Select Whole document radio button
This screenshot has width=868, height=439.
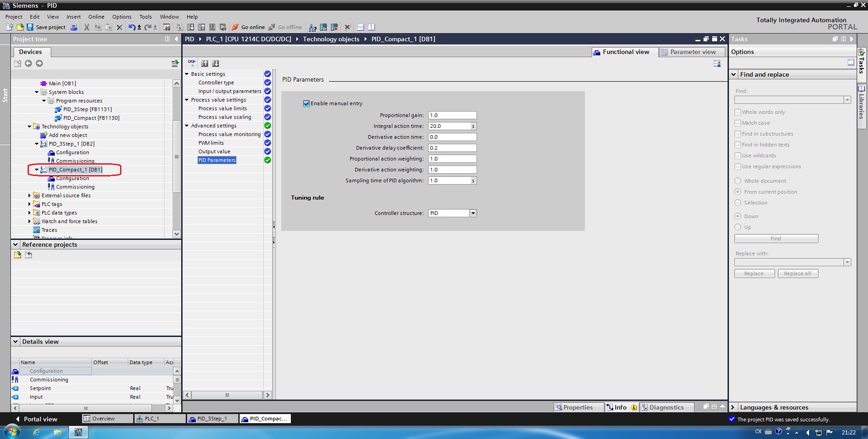[x=738, y=181]
